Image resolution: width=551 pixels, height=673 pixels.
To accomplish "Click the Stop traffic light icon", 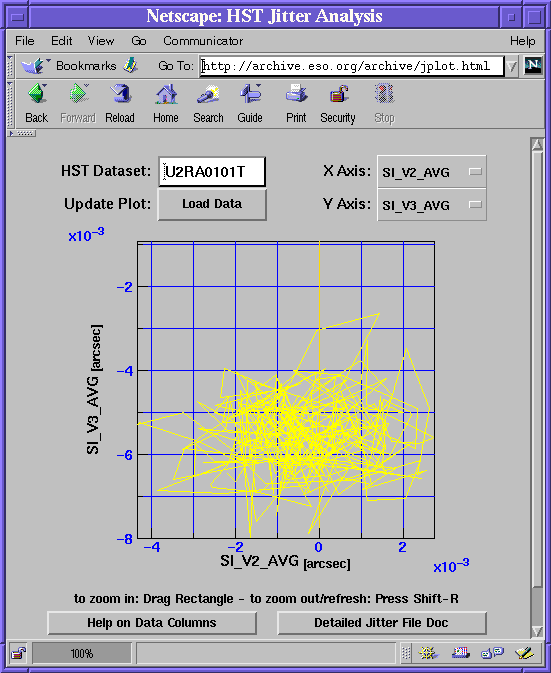I will 384,94.
